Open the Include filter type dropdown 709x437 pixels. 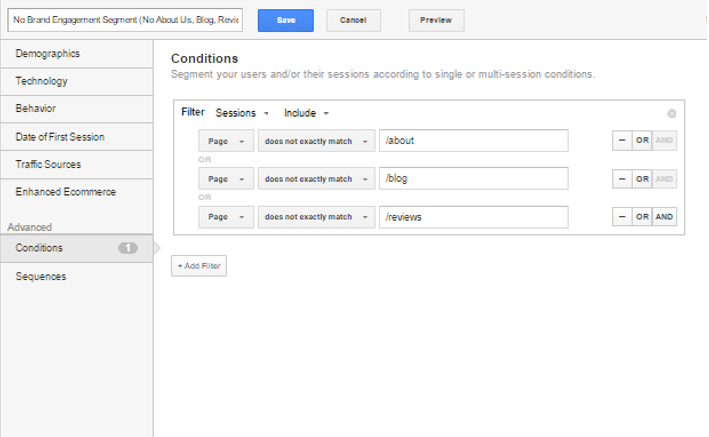[x=306, y=113]
